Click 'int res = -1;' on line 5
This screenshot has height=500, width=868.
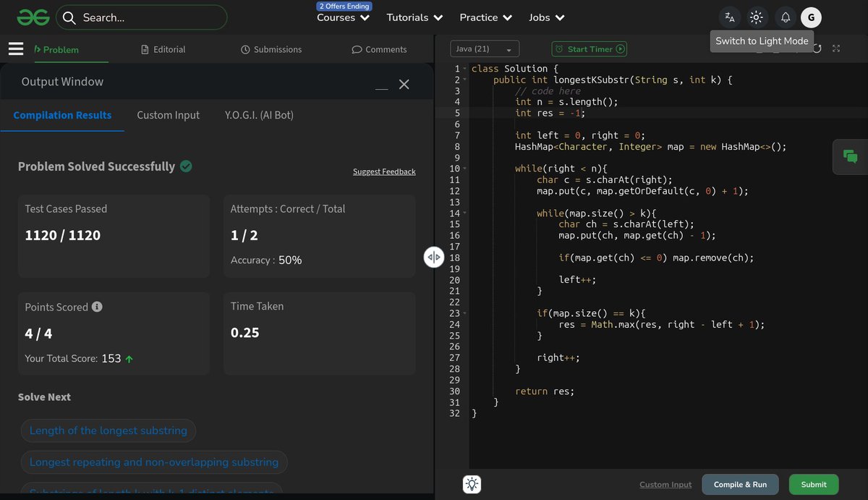click(x=550, y=113)
